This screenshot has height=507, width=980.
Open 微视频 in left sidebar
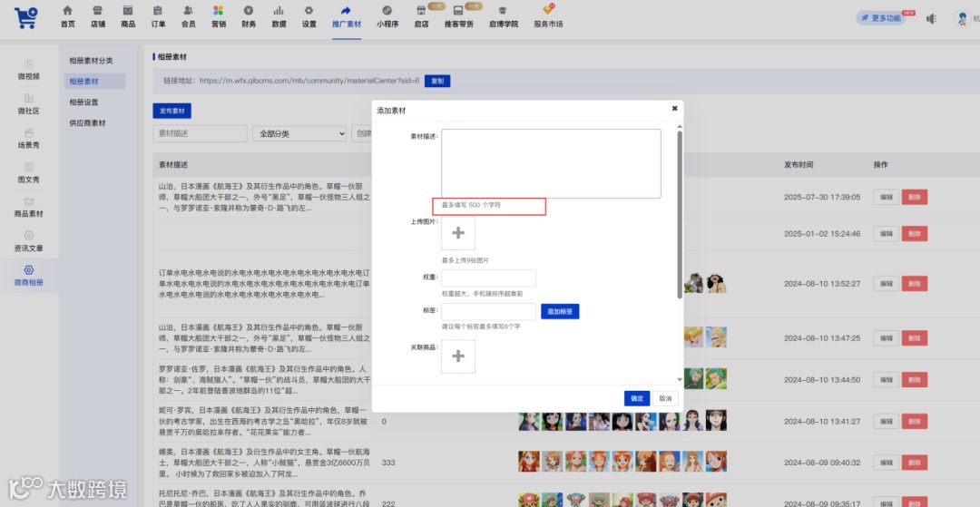coord(29,70)
